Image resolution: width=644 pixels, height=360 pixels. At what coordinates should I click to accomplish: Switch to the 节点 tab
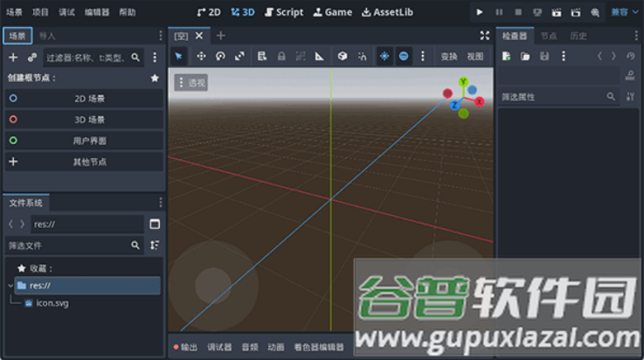click(548, 36)
